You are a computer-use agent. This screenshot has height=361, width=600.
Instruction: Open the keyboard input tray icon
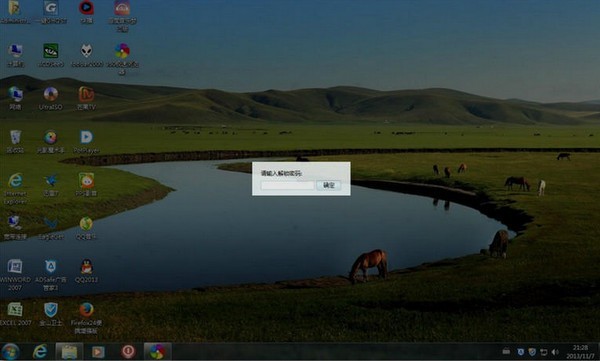[506, 351]
